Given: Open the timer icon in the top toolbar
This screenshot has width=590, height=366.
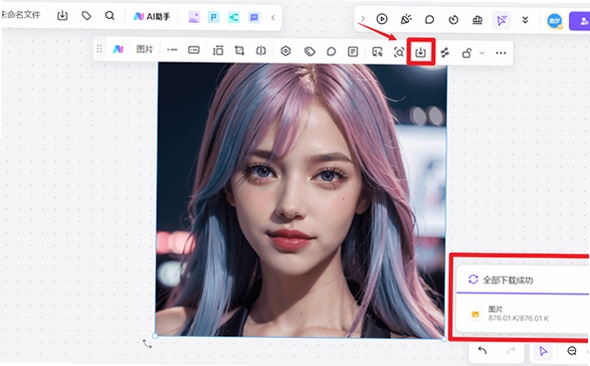Looking at the screenshot, I should coord(453,20).
